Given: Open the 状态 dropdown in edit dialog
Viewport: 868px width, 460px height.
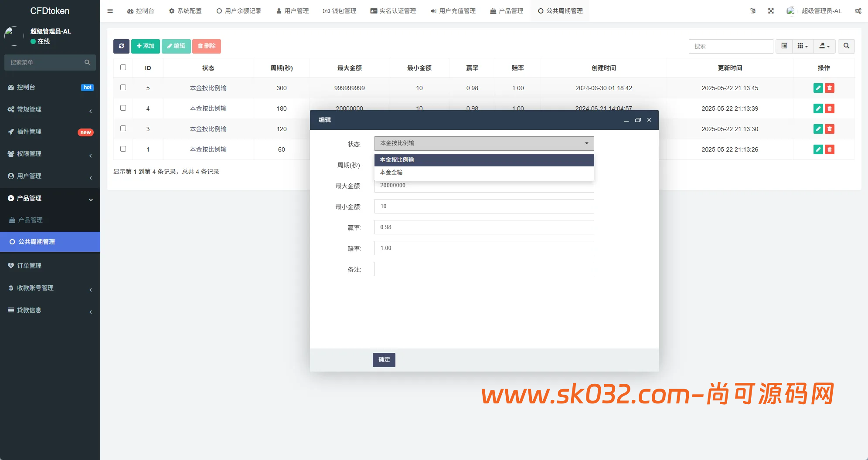Looking at the screenshot, I should (484, 143).
